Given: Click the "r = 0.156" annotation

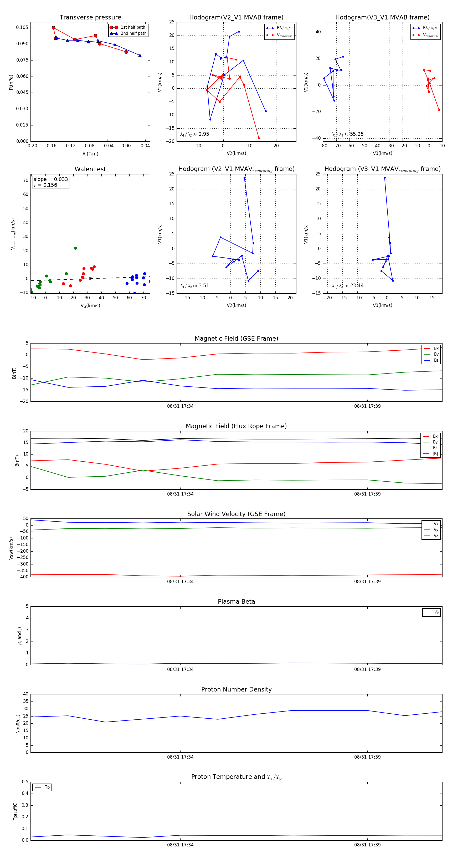Looking at the screenshot, I should coord(45,185).
